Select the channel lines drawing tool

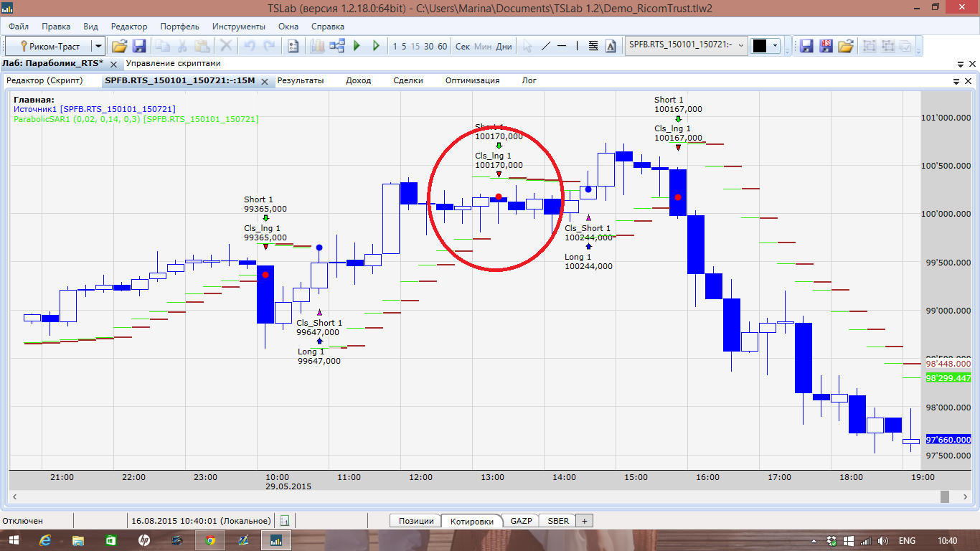click(593, 46)
